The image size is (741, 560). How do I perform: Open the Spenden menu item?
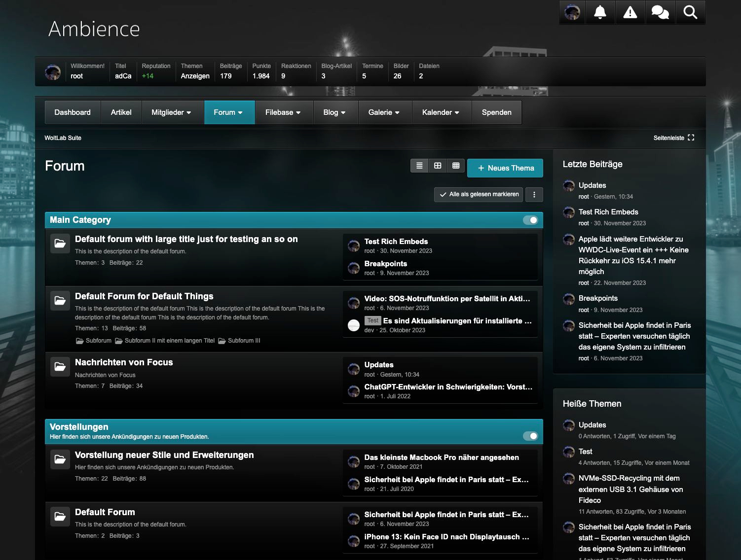coord(496,112)
